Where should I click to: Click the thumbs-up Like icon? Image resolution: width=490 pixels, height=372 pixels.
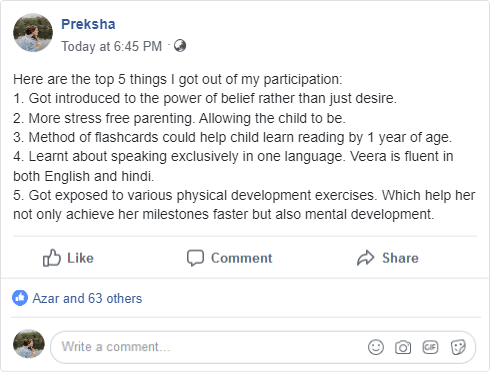pyautogui.click(x=52, y=258)
